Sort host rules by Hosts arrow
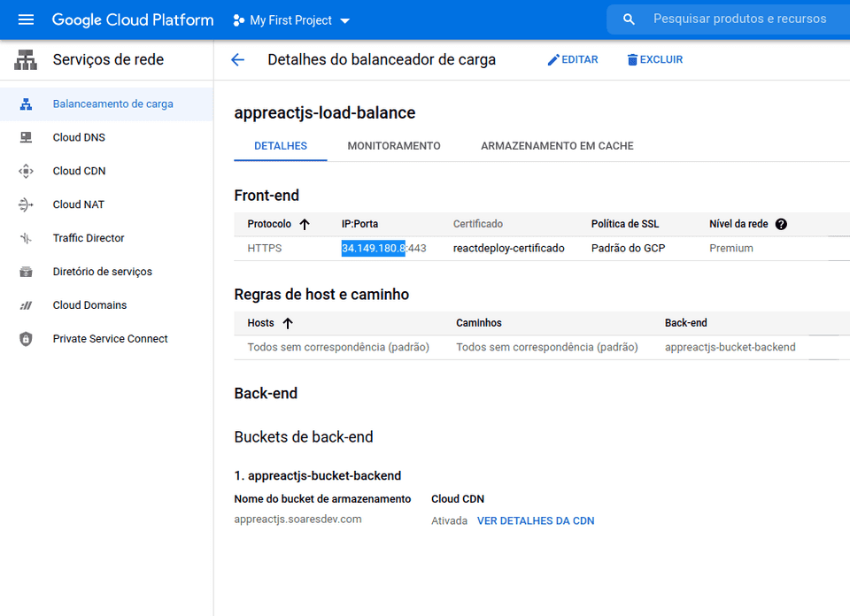850x616 pixels. tap(288, 323)
